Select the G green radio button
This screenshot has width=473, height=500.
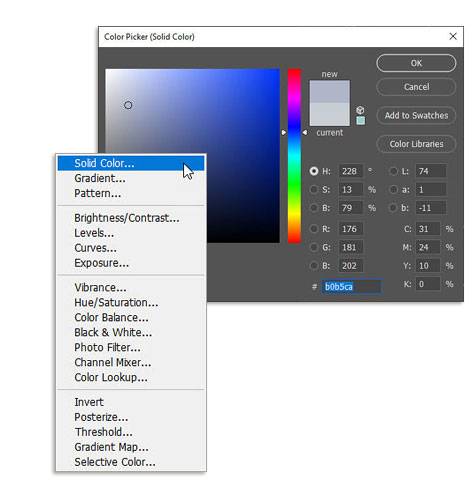pos(314,247)
